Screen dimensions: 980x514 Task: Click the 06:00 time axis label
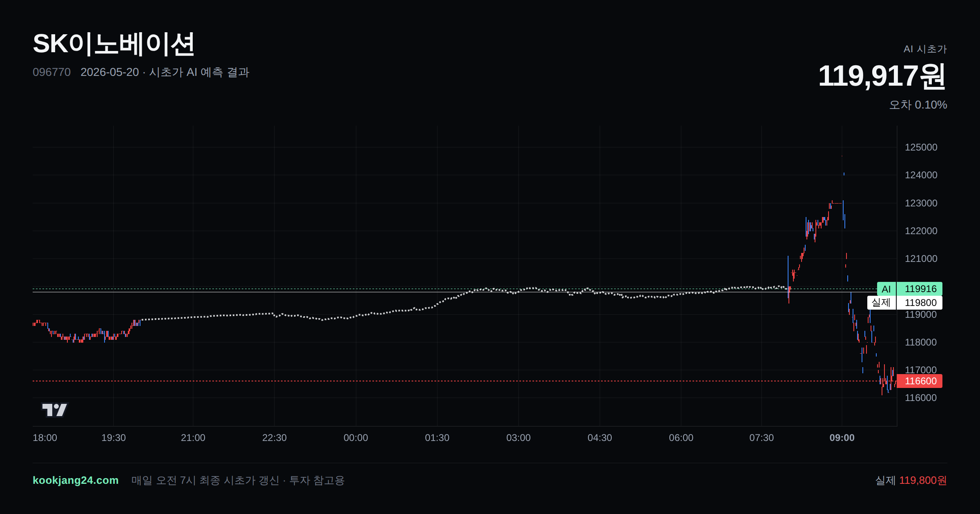pyautogui.click(x=681, y=438)
